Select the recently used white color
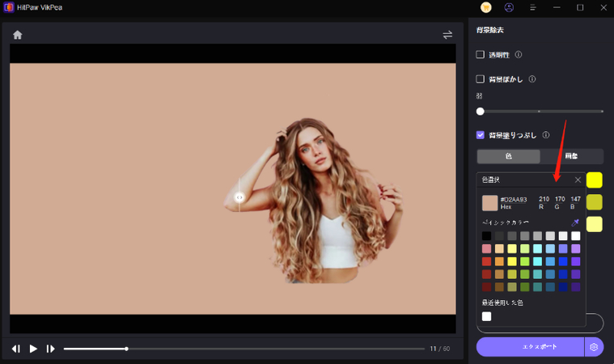The height and width of the screenshot is (364, 614). point(486,316)
